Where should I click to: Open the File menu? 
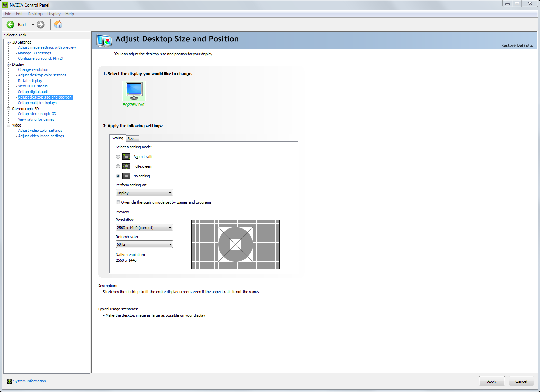[x=8, y=14]
